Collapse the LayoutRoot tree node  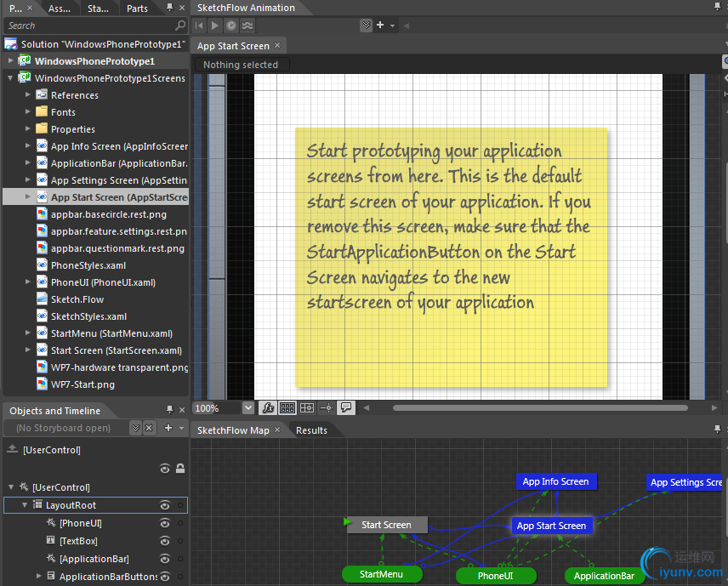25,505
